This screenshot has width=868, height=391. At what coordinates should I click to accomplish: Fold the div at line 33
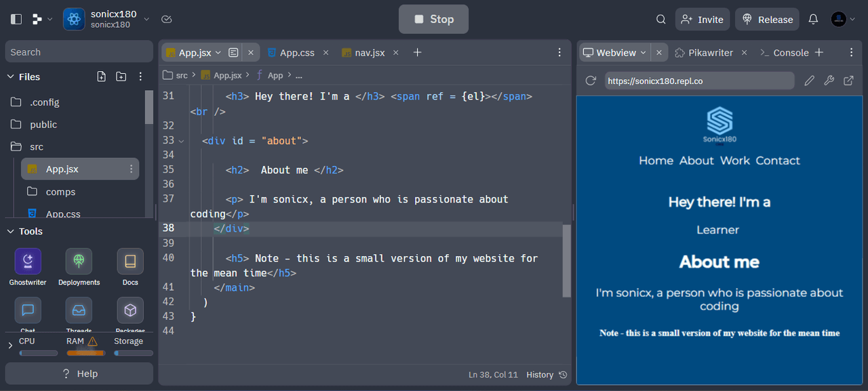pos(181,141)
